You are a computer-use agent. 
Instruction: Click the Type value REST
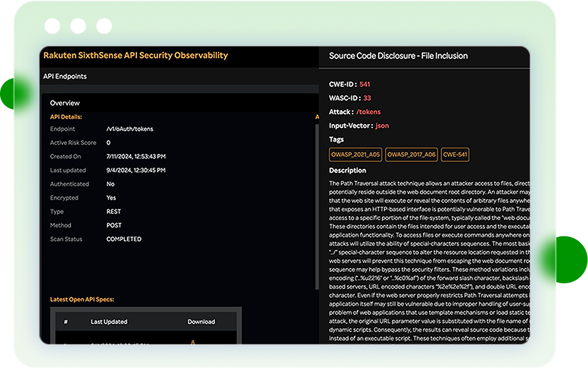point(114,212)
